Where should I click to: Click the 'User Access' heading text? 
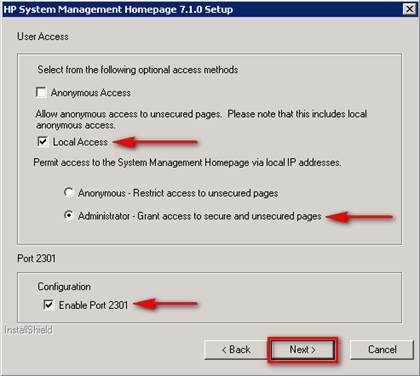(x=43, y=36)
